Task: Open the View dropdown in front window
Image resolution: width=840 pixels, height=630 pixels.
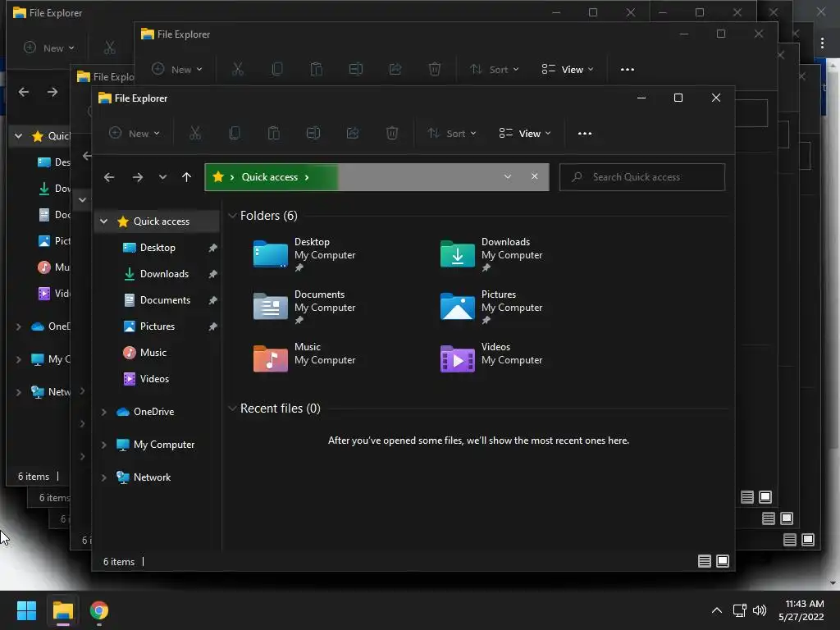Action: point(524,134)
